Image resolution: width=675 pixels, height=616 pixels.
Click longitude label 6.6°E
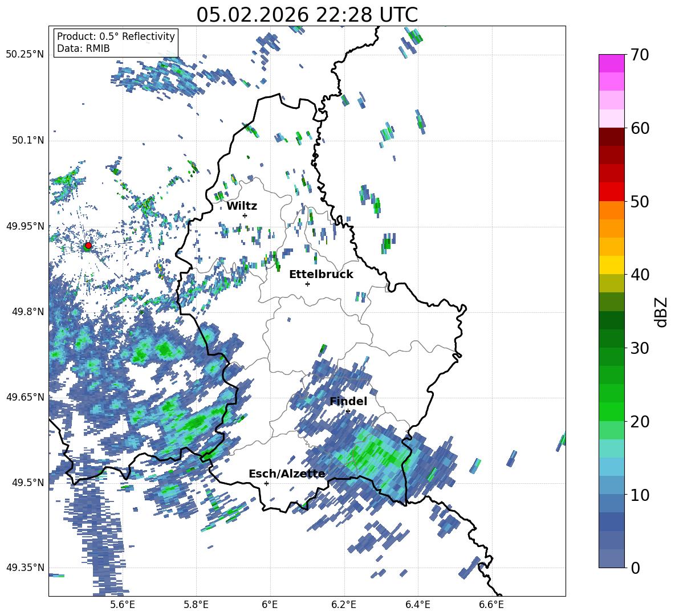click(x=491, y=605)
